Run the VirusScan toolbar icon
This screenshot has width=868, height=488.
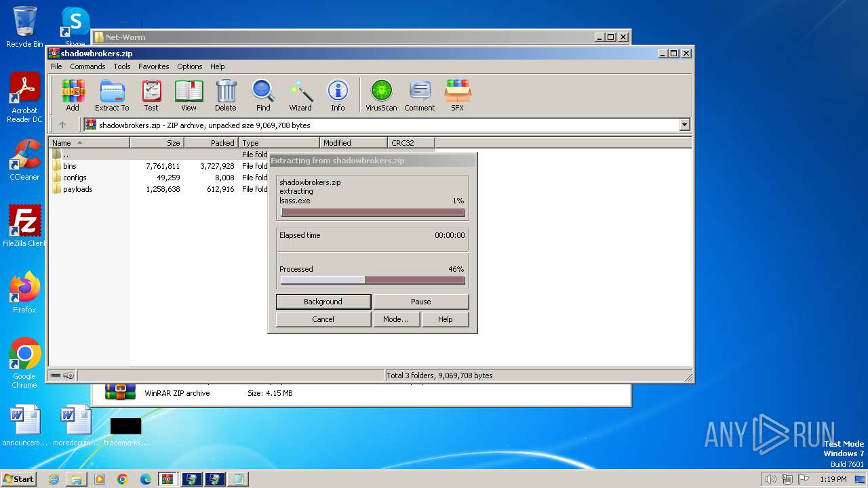click(381, 95)
